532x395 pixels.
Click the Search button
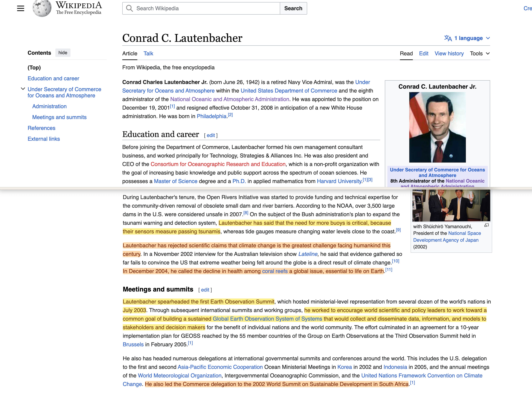pos(293,8)
